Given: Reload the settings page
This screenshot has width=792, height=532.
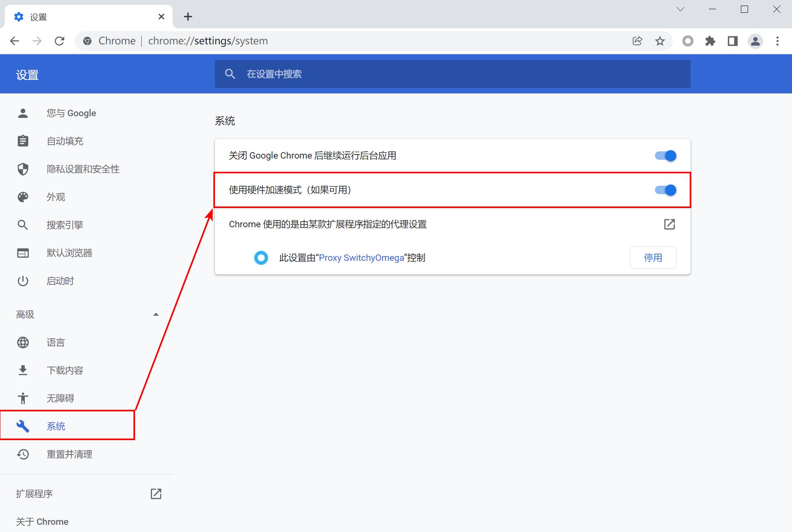Looking at the screenshot, I should click(60, 41).
